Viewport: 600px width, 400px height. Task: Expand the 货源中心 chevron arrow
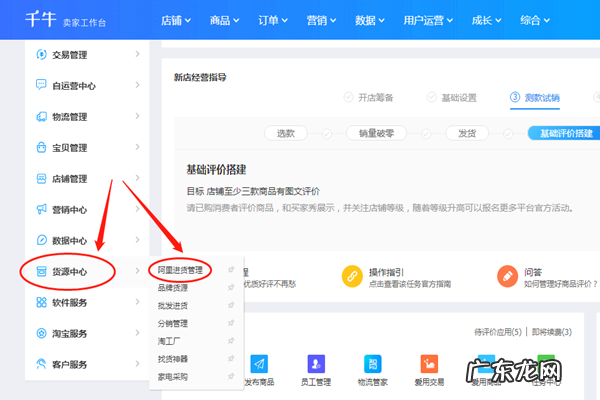click(137, 271)
